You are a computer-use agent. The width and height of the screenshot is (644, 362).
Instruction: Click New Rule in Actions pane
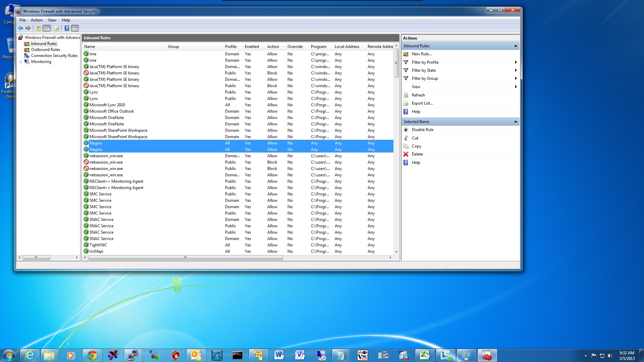pos(421,54)
